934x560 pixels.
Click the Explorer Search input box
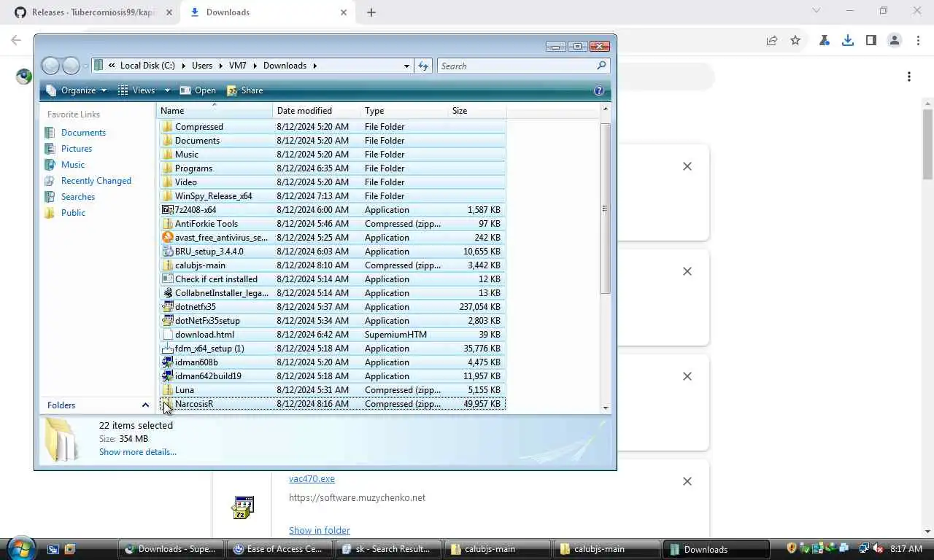(517, 66)
